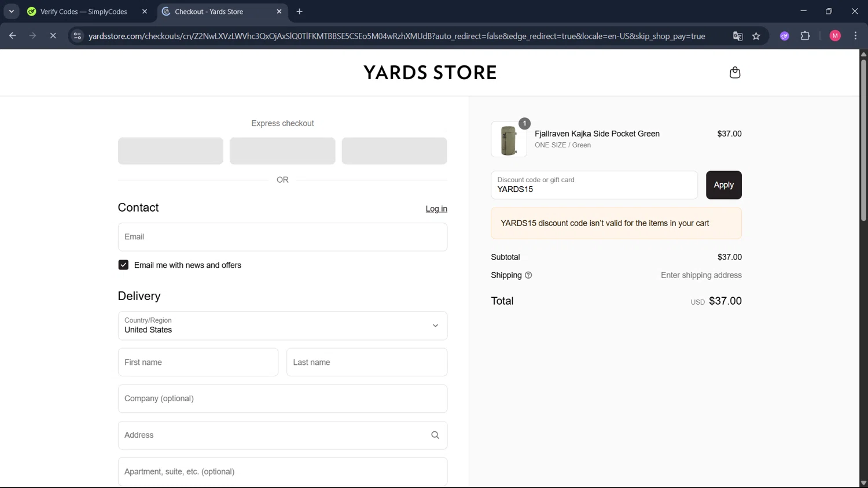Expand the Country/Region dropdown
Viewport: 868px width, 488px height.
pyautogui.click(x=282, y=326)
